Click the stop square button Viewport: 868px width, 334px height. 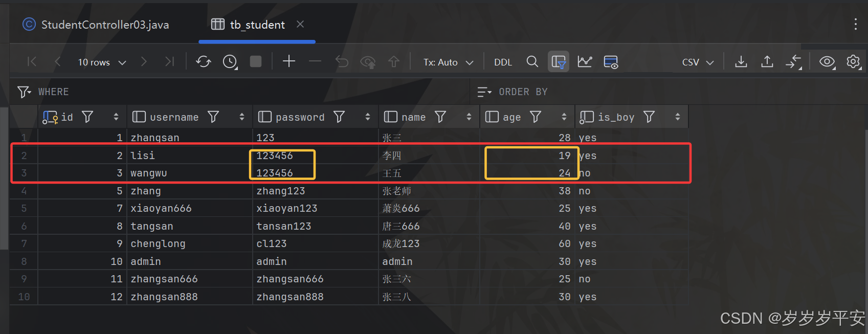pos(256,62)
